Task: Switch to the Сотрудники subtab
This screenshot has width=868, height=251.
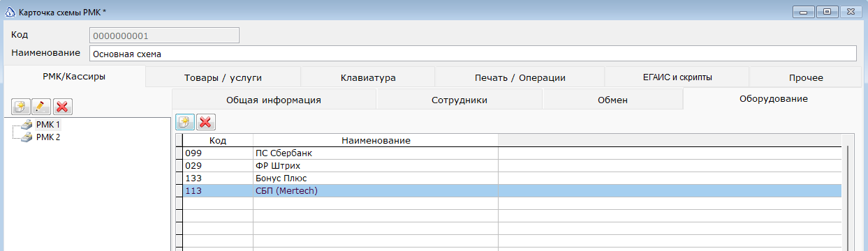Action: (x=459, y=100)
